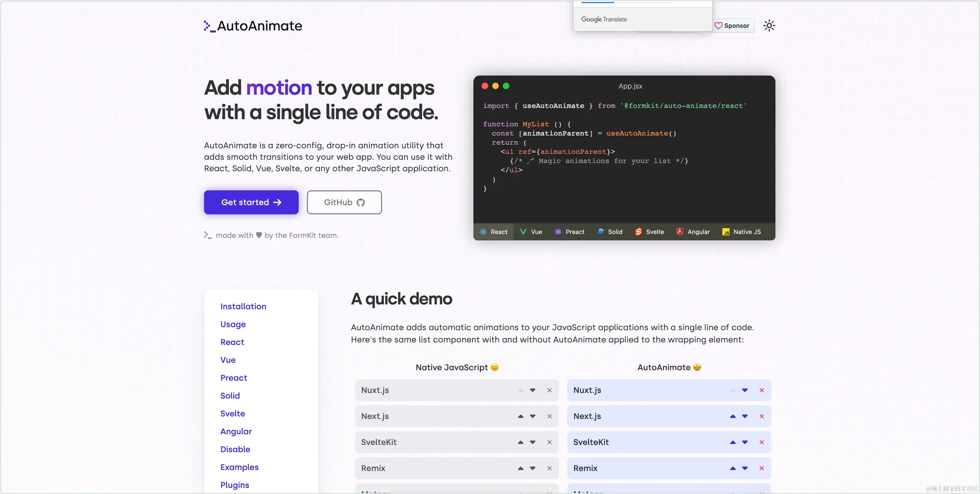Go to Disable in sidebar
The width and height of the screenshot is (980, 494).
pyautogui.click(x=235, y=450)
